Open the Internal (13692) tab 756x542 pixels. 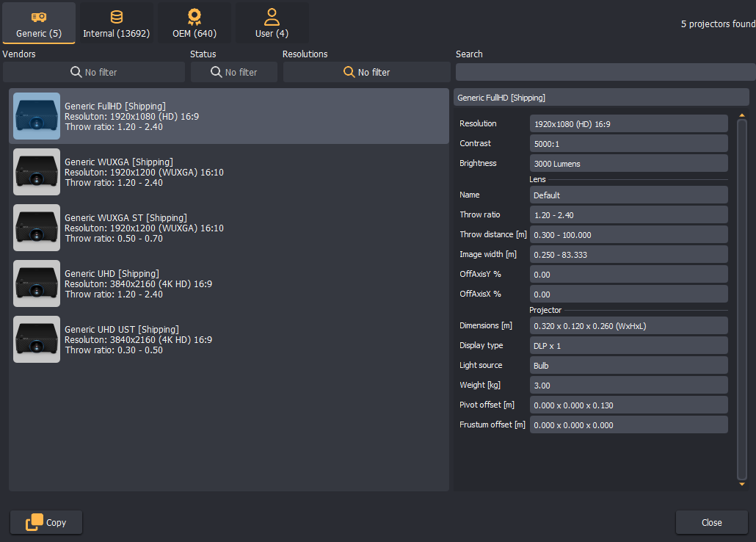(x=116, y=24)
